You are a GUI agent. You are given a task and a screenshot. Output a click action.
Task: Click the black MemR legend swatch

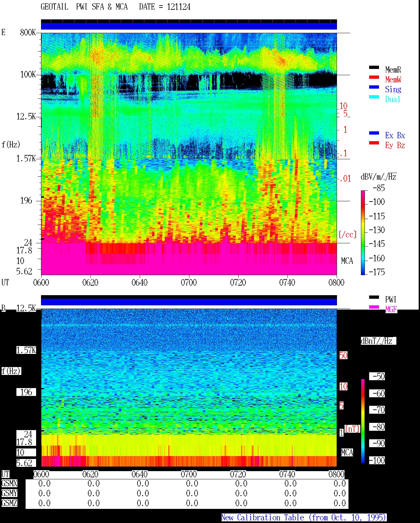(x=374, y=67)
